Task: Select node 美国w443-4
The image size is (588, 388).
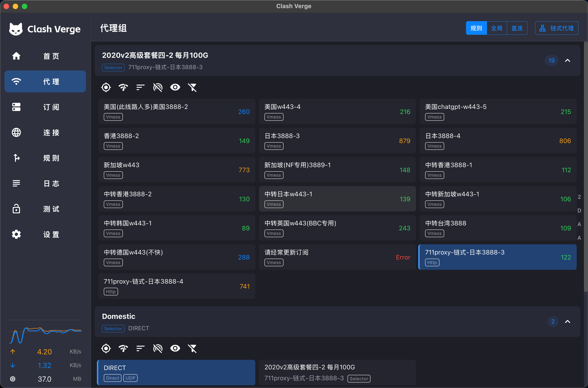Action: 337,111
